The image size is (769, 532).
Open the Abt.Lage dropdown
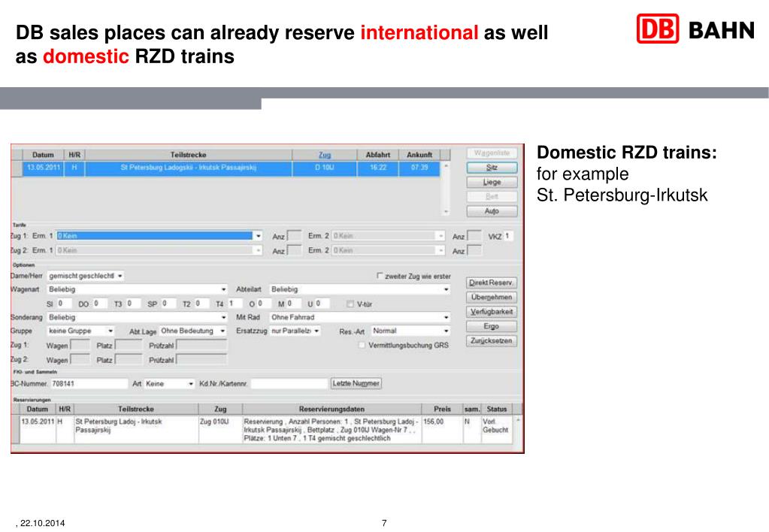(x=223, y=331)
